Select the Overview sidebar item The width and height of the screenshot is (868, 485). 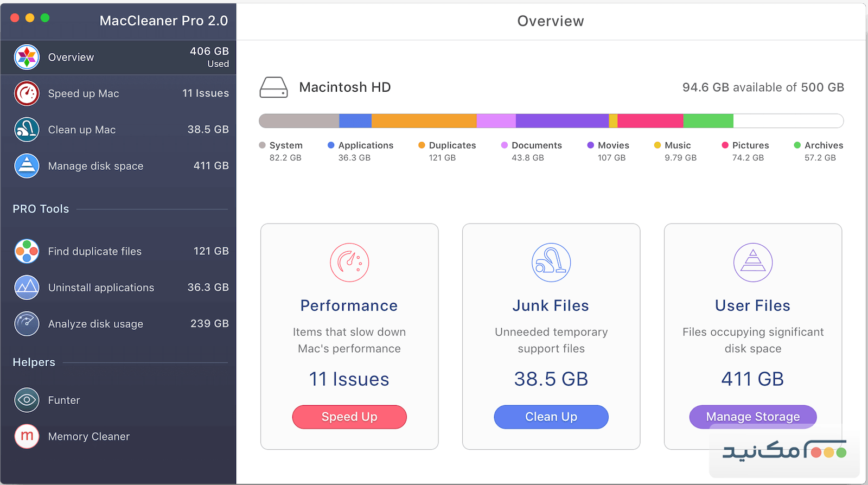click(118, 57)
